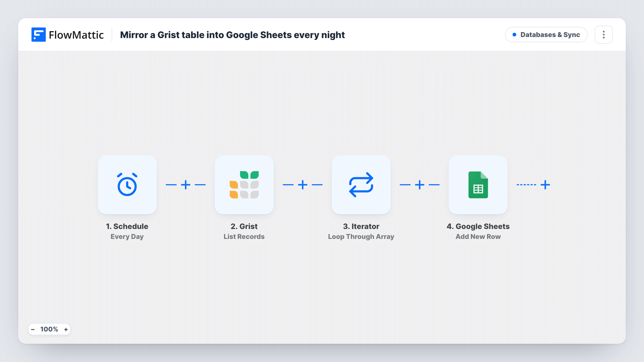Zoom in with the plus button
The image size is (644, 362).
[x=66, y=329]
